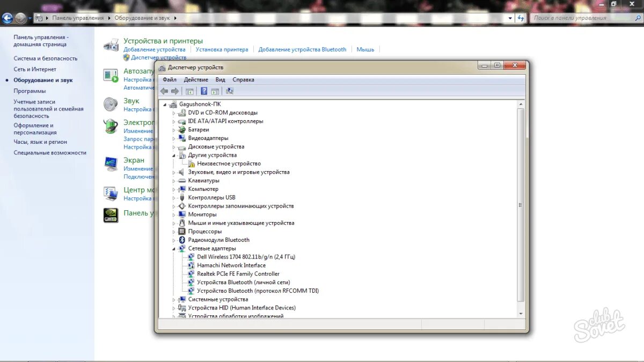
Task: Click the Мониторы monitor icon
Action: 182,215
